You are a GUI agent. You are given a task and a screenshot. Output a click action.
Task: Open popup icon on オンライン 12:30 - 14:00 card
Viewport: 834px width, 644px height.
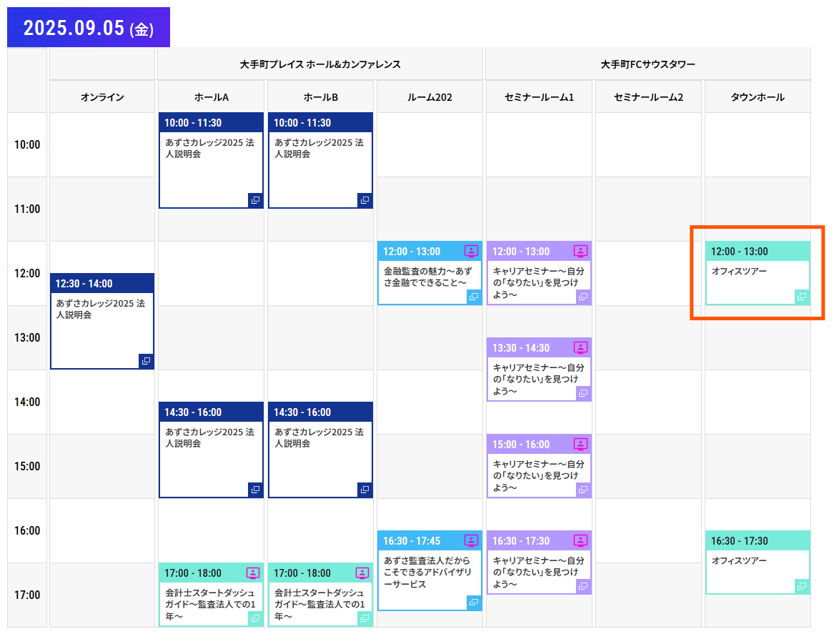[x=147, y=361]
